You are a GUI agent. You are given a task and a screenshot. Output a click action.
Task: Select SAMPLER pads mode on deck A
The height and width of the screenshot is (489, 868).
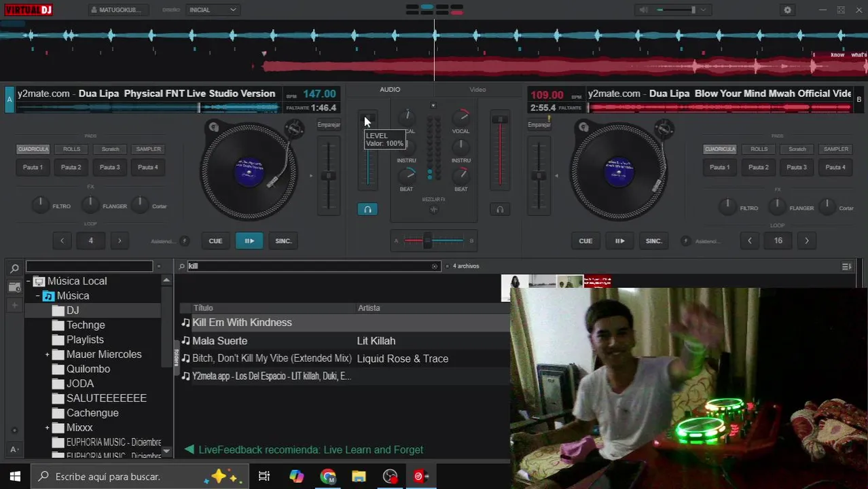tap(148, 149)
